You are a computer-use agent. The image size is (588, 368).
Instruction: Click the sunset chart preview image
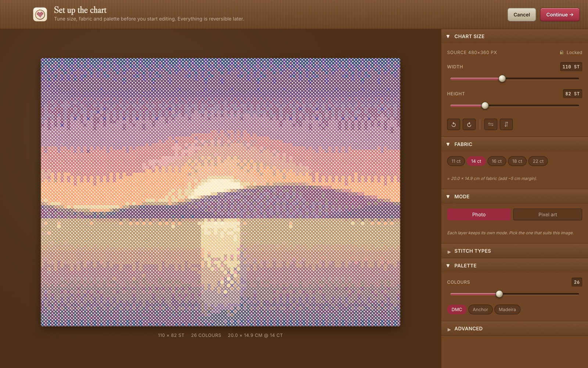pyautogui.click(x=220, y=192)
